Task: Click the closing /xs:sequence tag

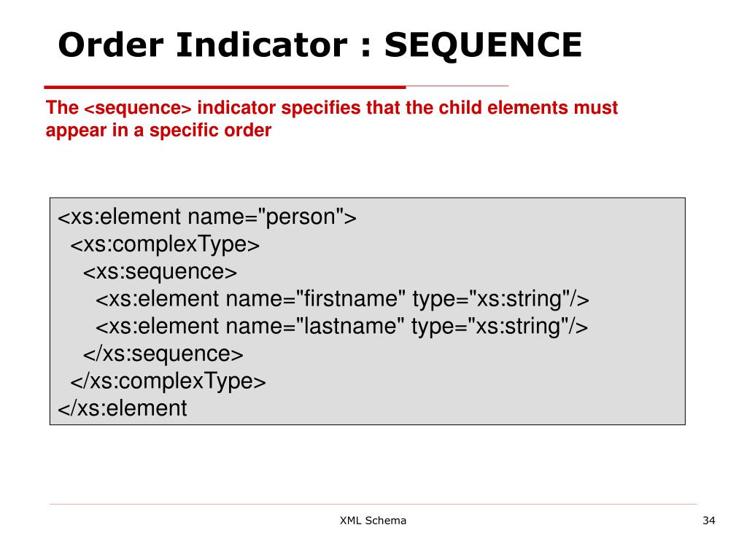Action: (x=163, y=354)
